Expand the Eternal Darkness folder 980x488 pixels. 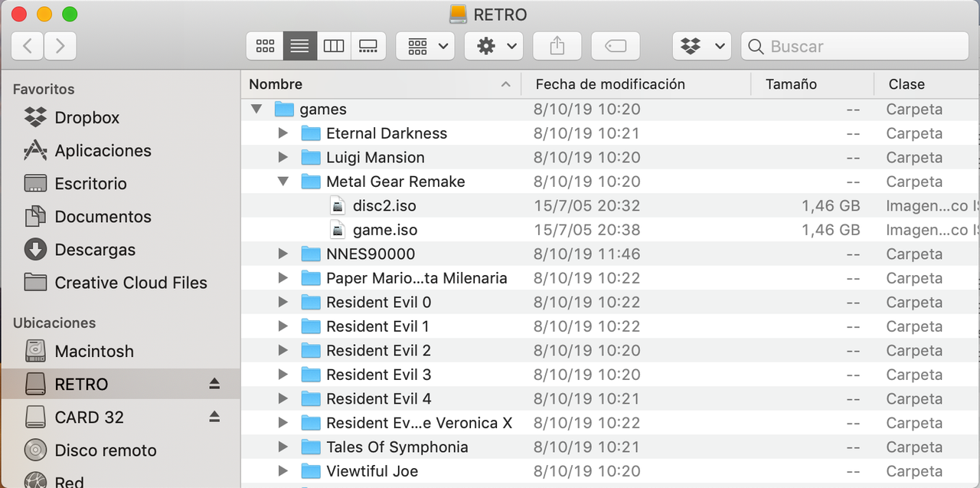[283, 133]
